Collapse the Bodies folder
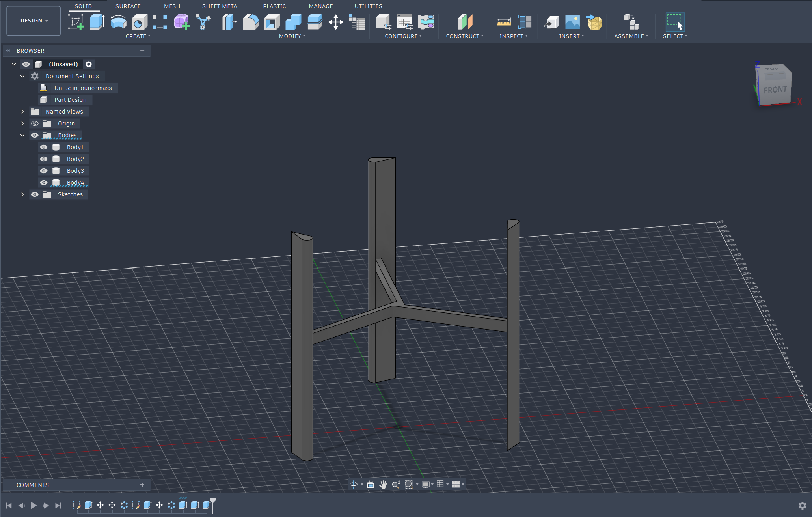This screenshot has height=517, width=812. (22, 135)
